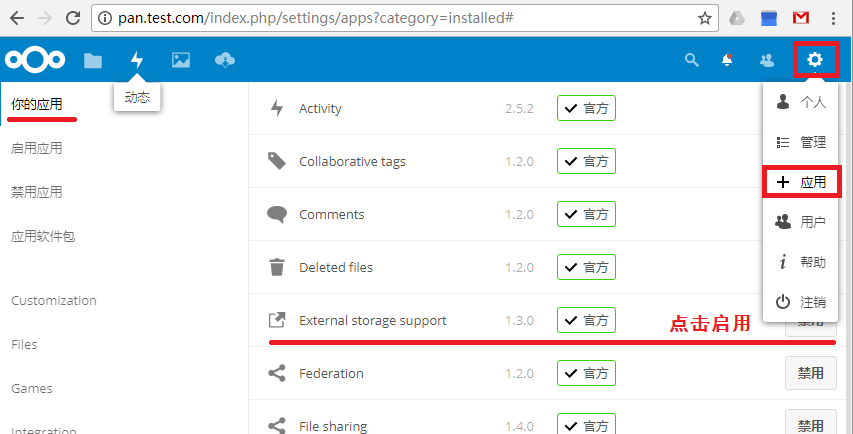The width and height of the screenshot is (853, 434).
Task: Choose 应用 from the settings menu
Action: (x=802, y=182)
